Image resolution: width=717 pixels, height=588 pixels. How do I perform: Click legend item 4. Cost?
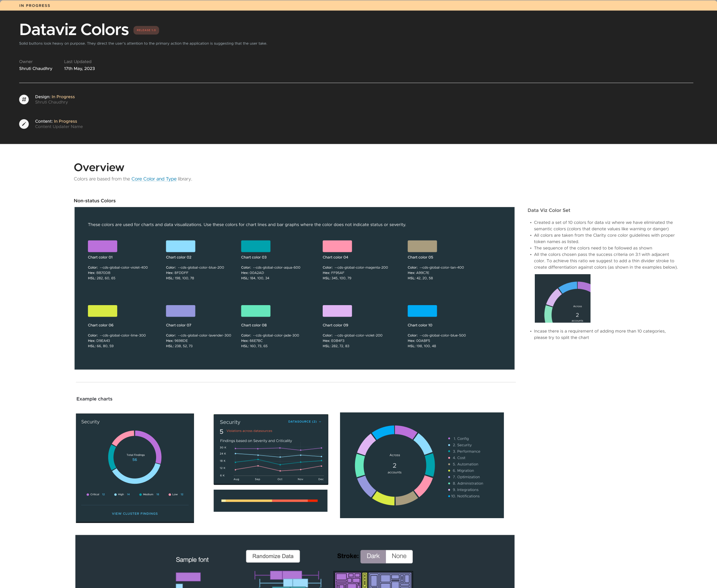pyautogui.click(x=457, y=458)
